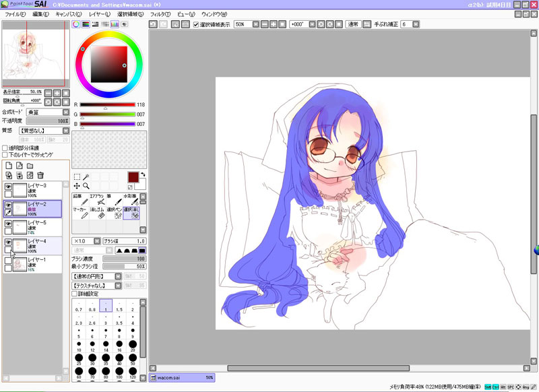Open the キャンバス(C) menu
Image resolution: width=539 pixels, height=392 pixels.
[x=69, y=14]
